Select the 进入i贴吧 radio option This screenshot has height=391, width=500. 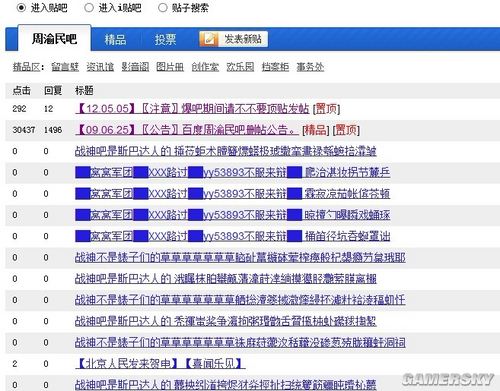[89, 7]
